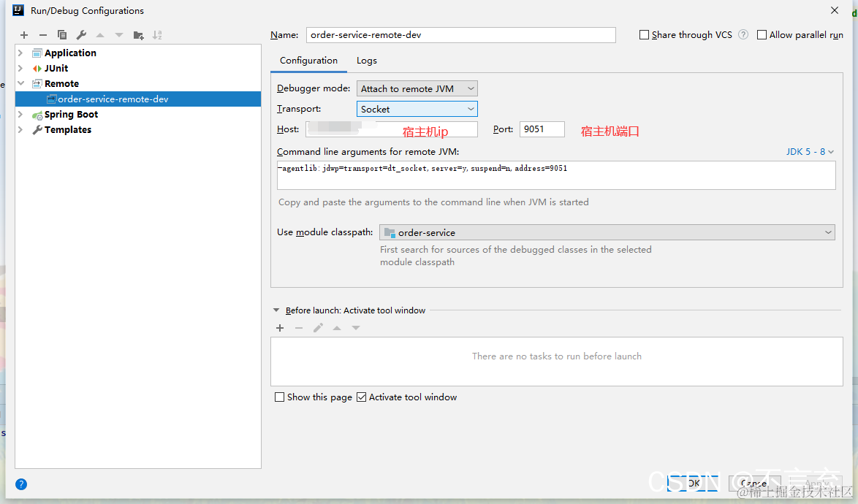This screenshot has width=858, height=504.
Task: Select JUnit in configuration tree
Action: click(x=56, y=69)
